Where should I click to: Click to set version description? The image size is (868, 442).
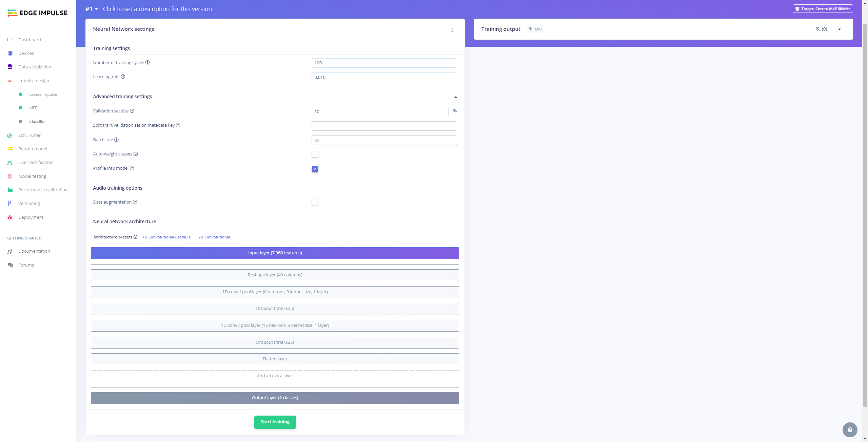[x=157, y=9]
